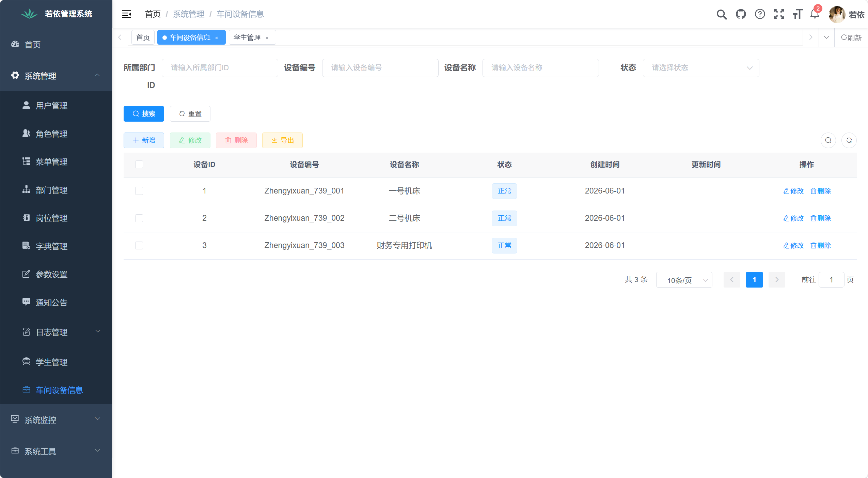Open 参数设置 in the sidebar

pyautogui.click(x=56, y=274)
